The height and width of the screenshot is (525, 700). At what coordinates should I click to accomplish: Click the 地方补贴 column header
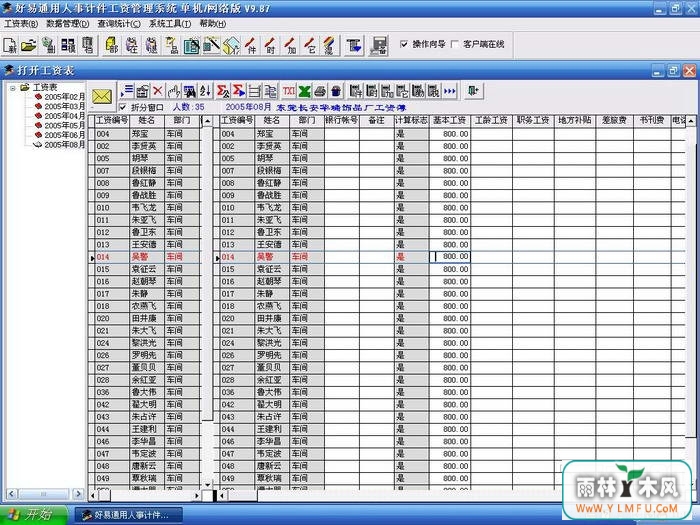click(575, 121)
